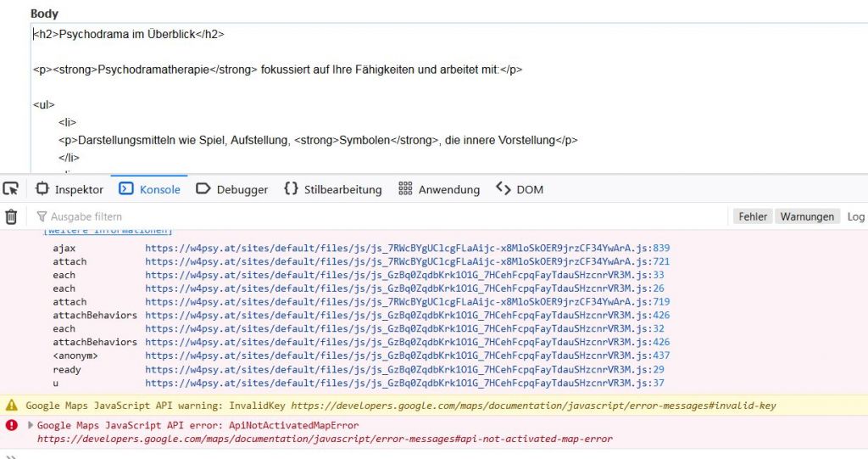The image size is (868, 459).
Task: Open the Debugger tab
Action: (232, 189)
